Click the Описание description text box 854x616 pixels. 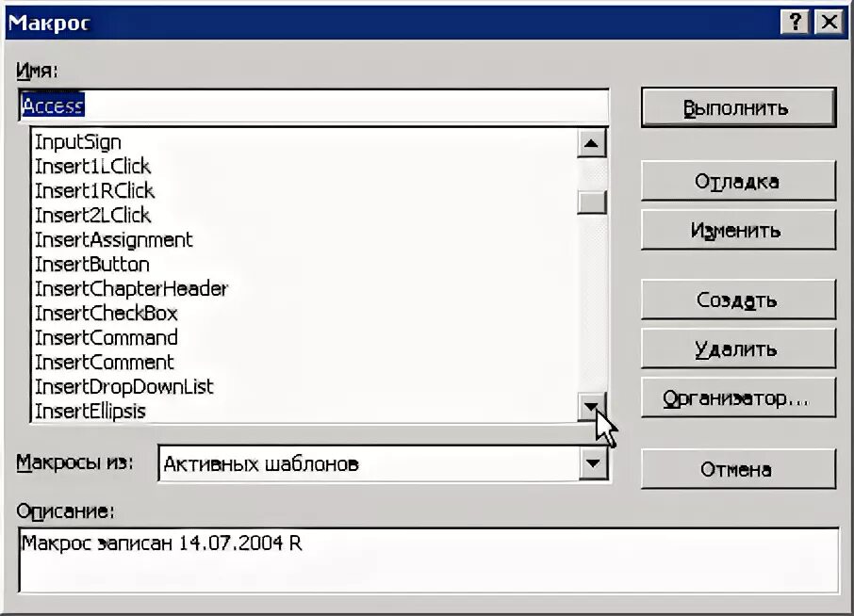point(429,559)
